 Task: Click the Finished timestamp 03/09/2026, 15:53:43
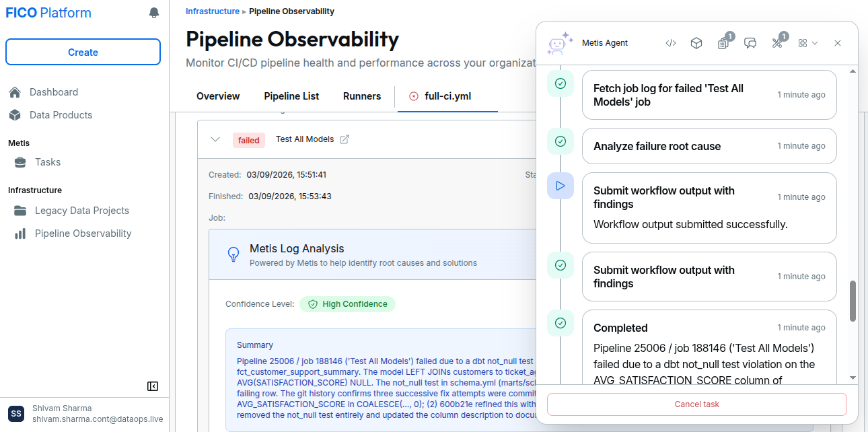pos(290,196)
